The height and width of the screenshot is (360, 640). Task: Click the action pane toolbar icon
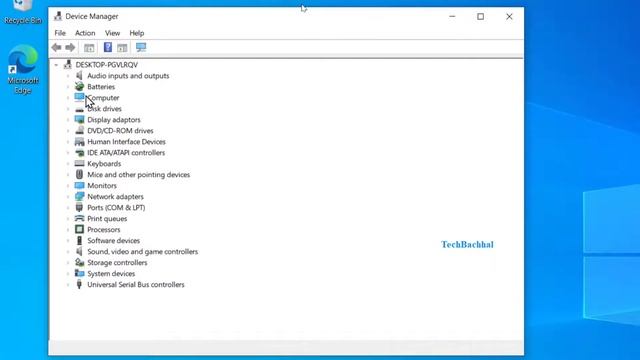coord(122,47)
